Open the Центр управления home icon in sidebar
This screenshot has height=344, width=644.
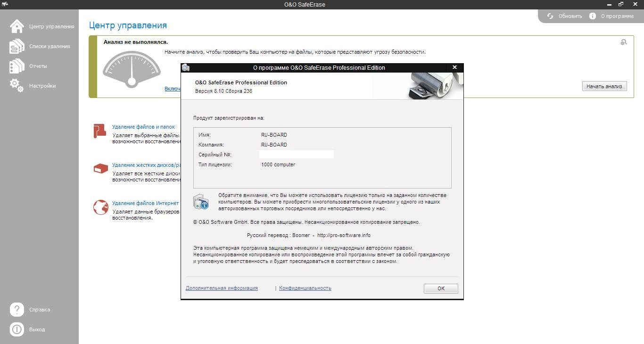click(x=17, y=26)
